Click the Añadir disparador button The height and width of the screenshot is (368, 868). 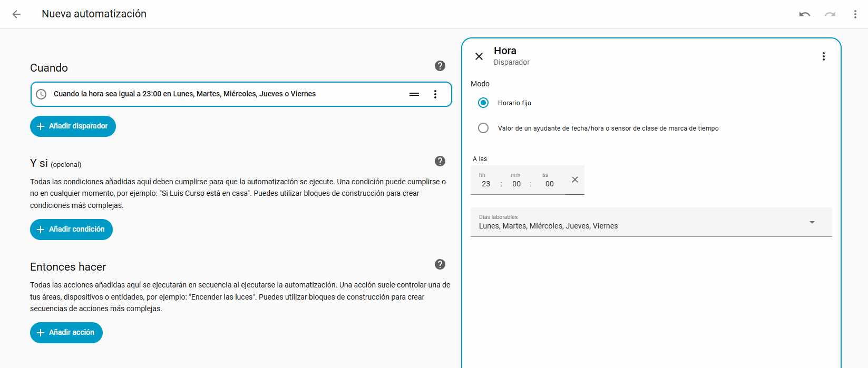[x=73, y=126]
